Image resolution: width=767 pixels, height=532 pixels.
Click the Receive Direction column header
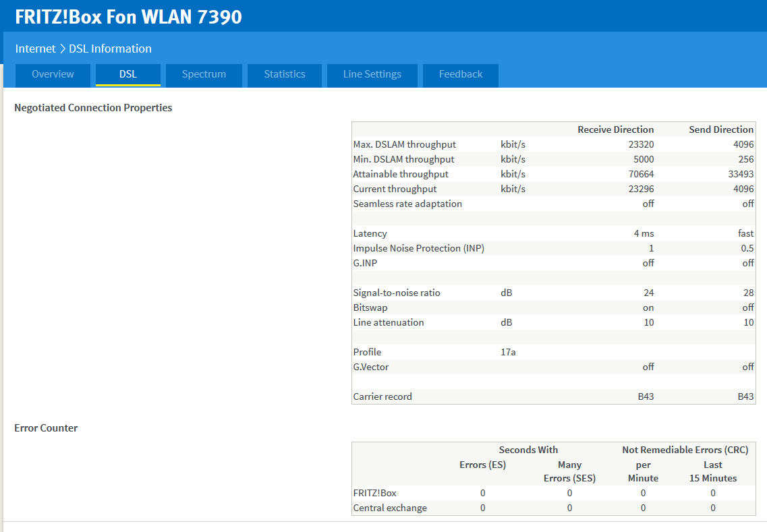point(615,129)
